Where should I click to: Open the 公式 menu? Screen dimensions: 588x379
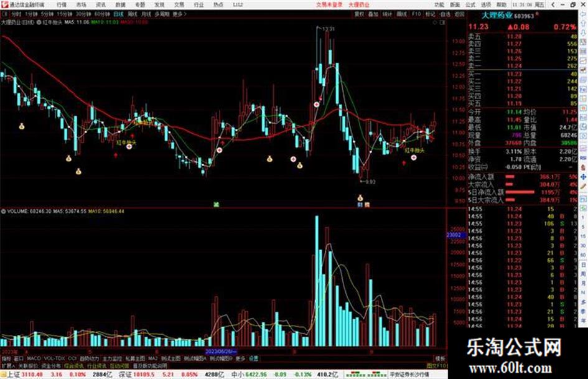coord(470,4)
